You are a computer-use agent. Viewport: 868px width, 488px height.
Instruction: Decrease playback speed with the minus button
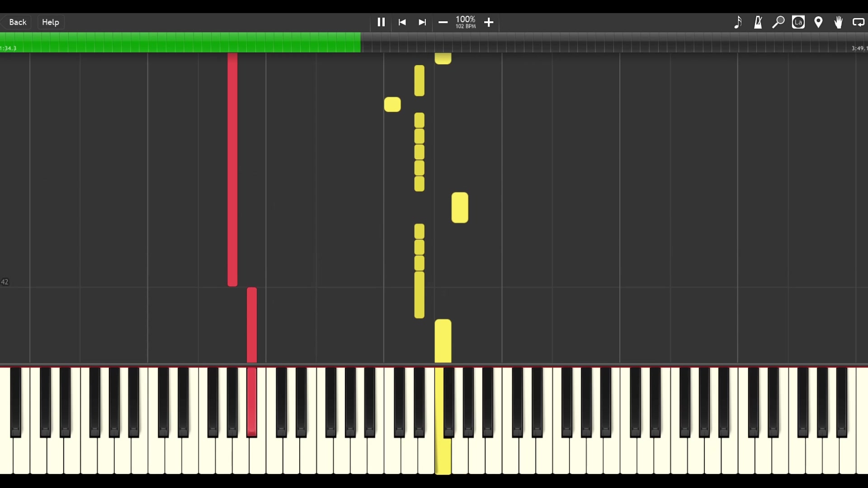pyautogui.click(x=443, y=22)
